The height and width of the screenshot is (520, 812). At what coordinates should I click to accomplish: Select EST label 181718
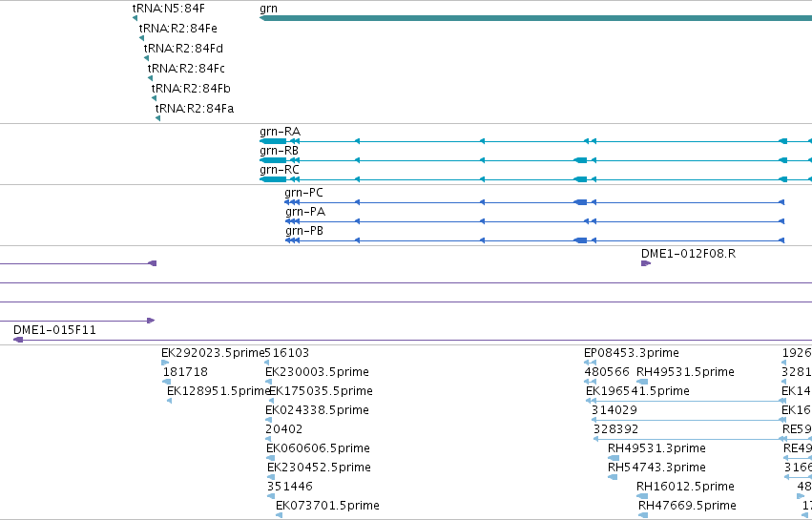[x=185, y=372]
